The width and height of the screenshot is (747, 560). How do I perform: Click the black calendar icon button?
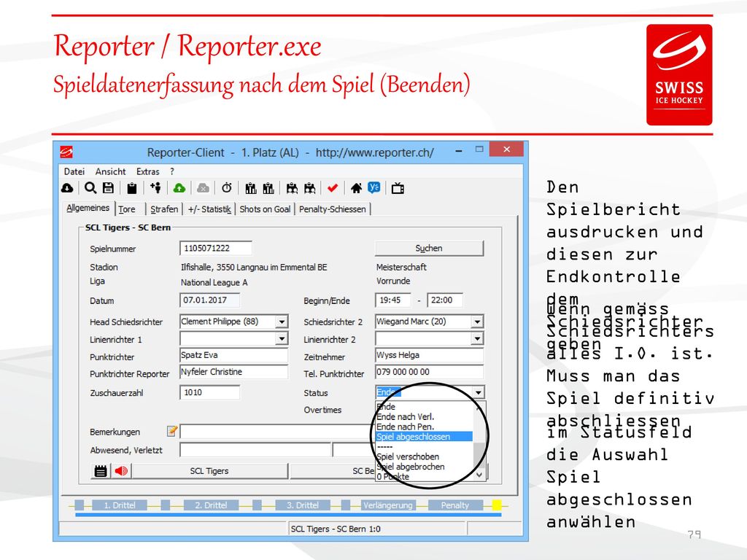(x=100, y=471)
